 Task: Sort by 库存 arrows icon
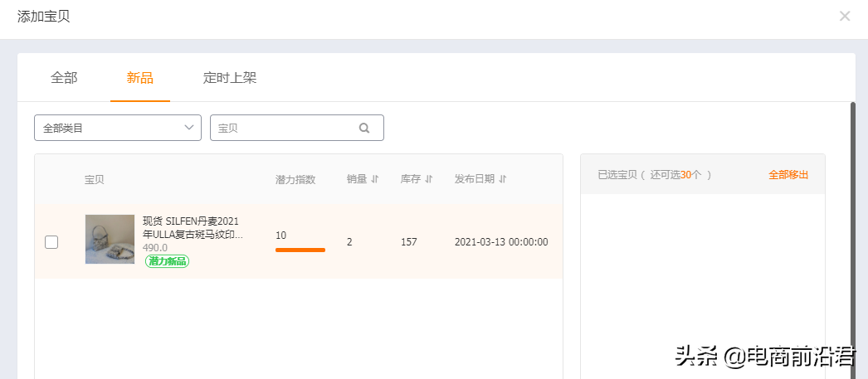pyautogui.click(x=428, y=179)
